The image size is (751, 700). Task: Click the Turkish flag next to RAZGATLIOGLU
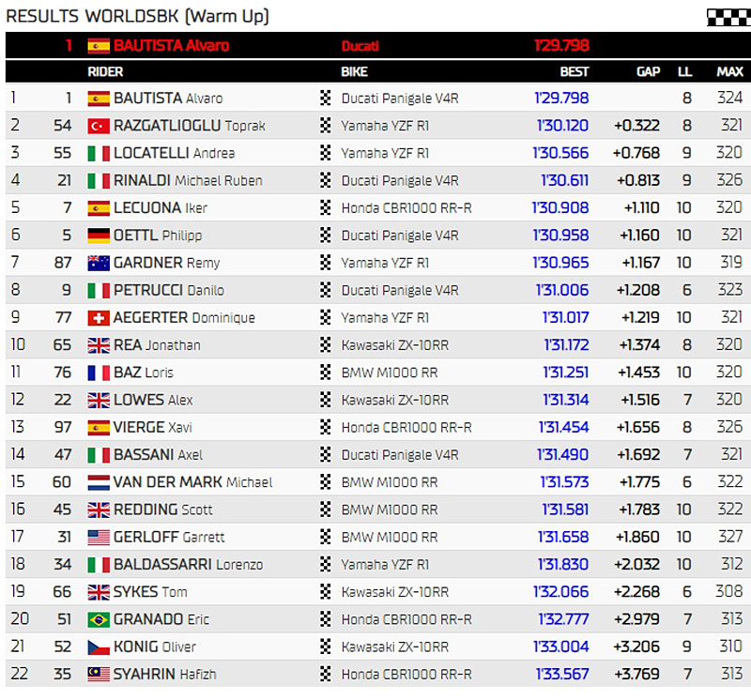pos(99,126)
